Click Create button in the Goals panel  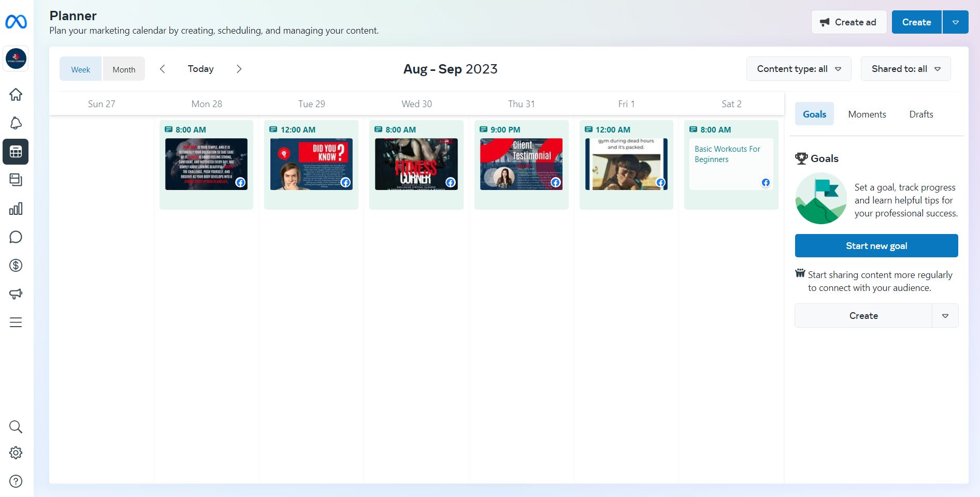tap(863, 316)
